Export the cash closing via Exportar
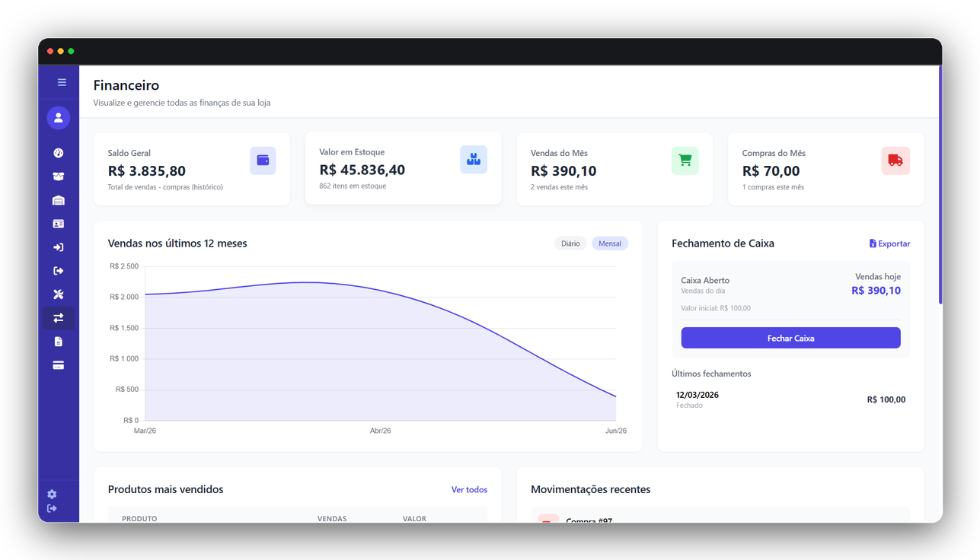This screenshot has height=560, width=980. 889,243
